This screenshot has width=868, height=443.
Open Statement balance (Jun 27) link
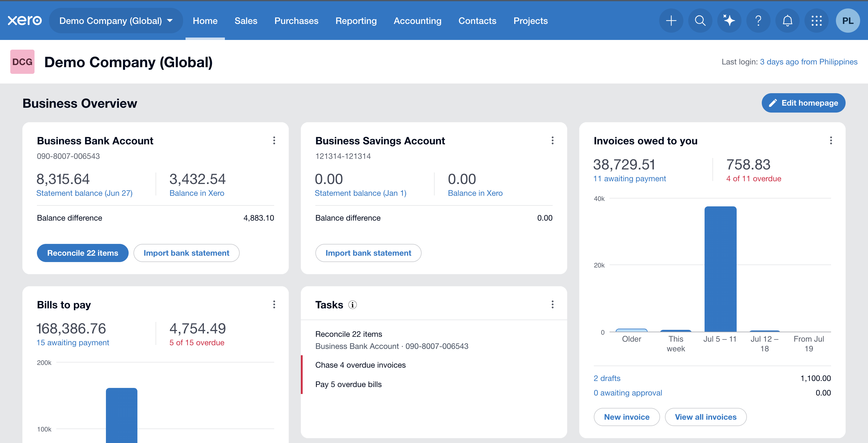click(84, 193)
